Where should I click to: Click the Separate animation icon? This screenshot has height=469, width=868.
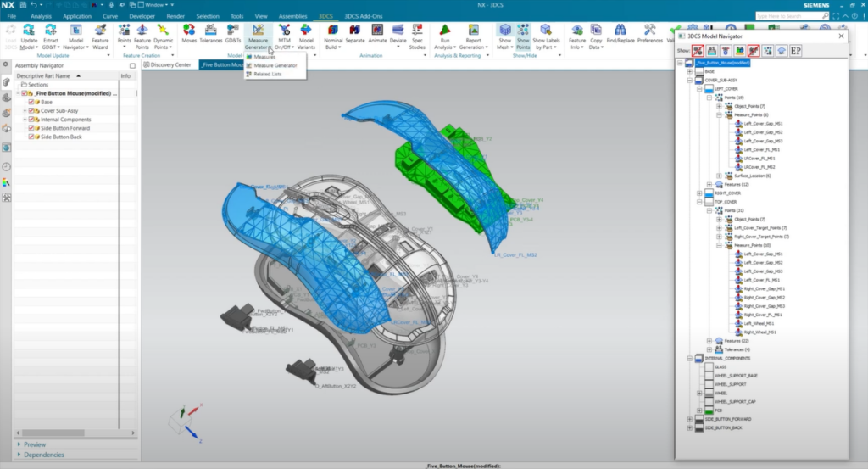click(x=355, y=30)
